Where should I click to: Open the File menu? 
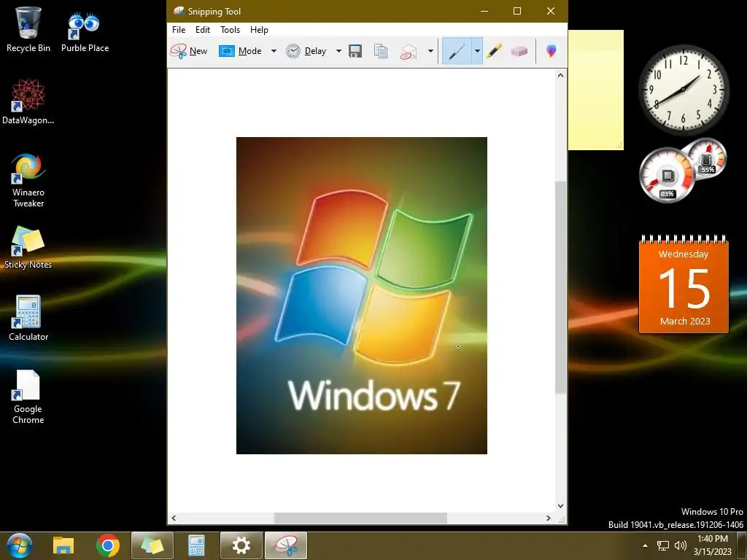coord(179,29)
